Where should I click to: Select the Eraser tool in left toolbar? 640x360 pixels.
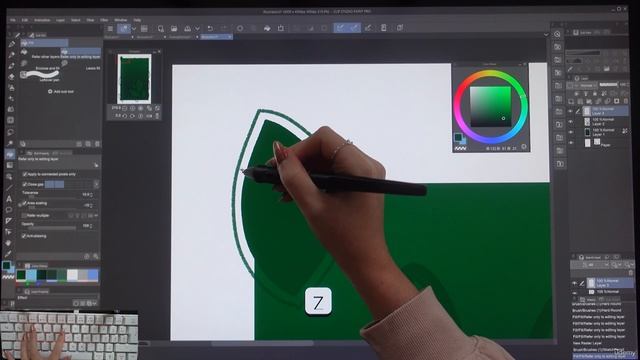click(x=11, y=76)
